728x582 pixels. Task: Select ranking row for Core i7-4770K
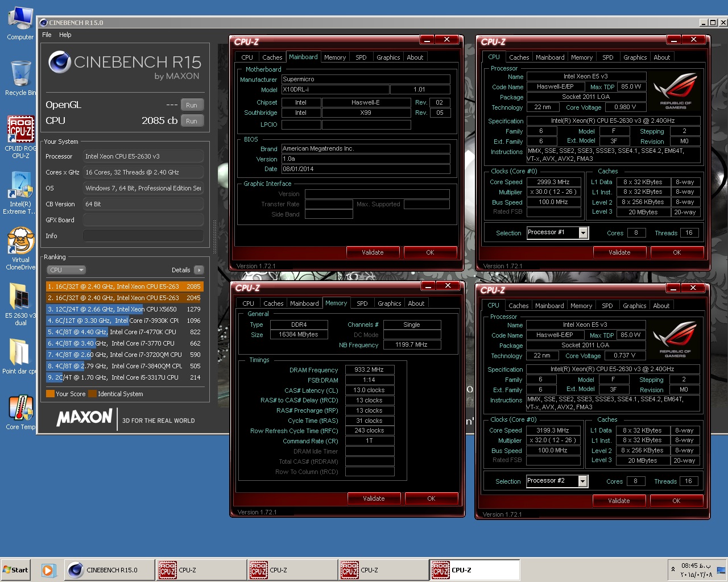(x=125, y=332)
